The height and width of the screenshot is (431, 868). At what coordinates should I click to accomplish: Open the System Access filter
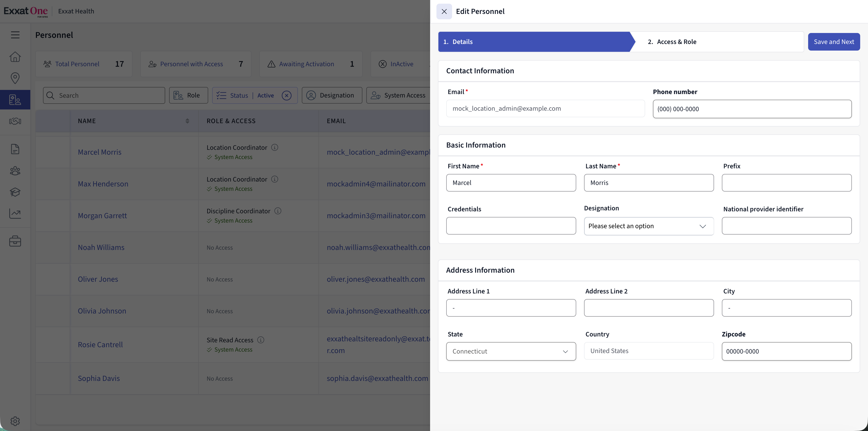398,96
